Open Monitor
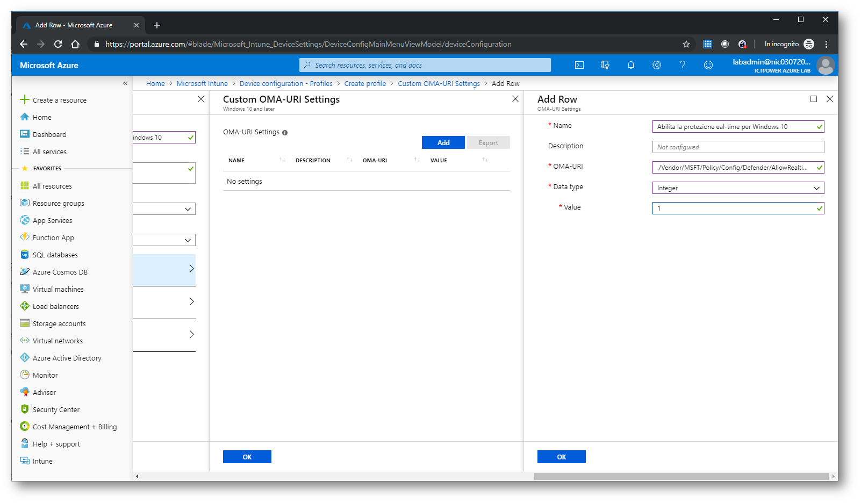The image size is (861, 504). click(39, 375)
